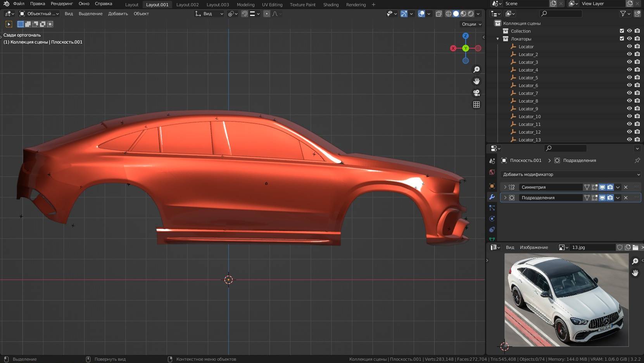Collapse the Локаторы collection tree
This screenshot has width=644, height=363.
498,39
